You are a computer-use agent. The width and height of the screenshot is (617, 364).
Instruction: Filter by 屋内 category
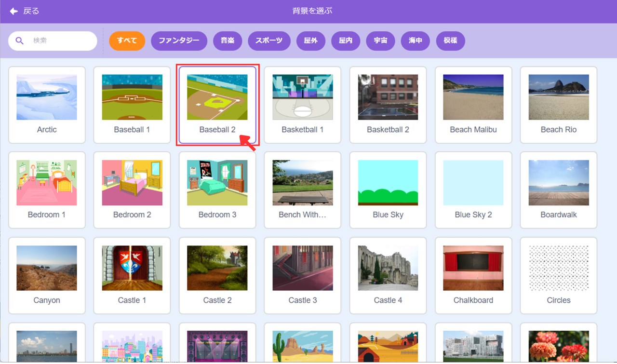pos(346,41)
